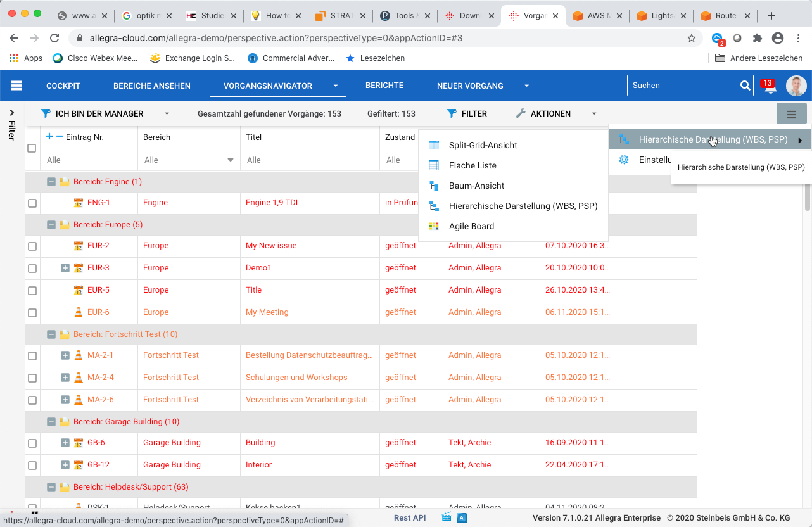
Task: Check the box for row EUR-3
Action: (x=32, y=269)
